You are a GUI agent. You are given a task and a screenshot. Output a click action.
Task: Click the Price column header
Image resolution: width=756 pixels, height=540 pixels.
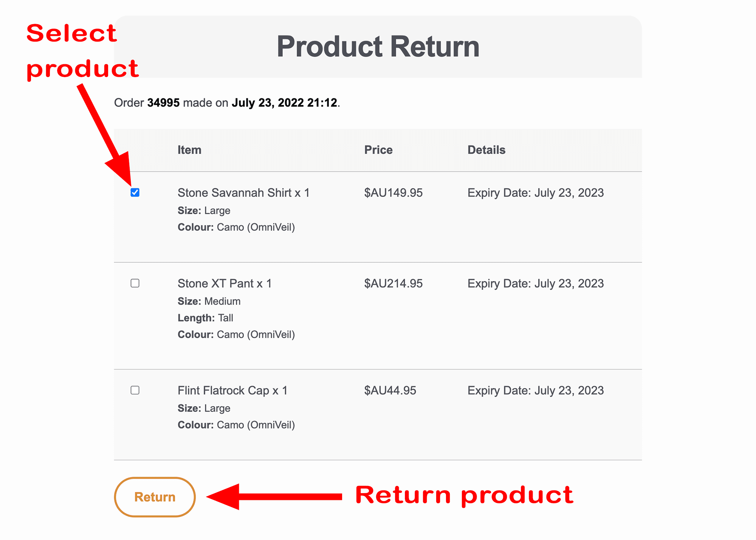tap(378, 150)
